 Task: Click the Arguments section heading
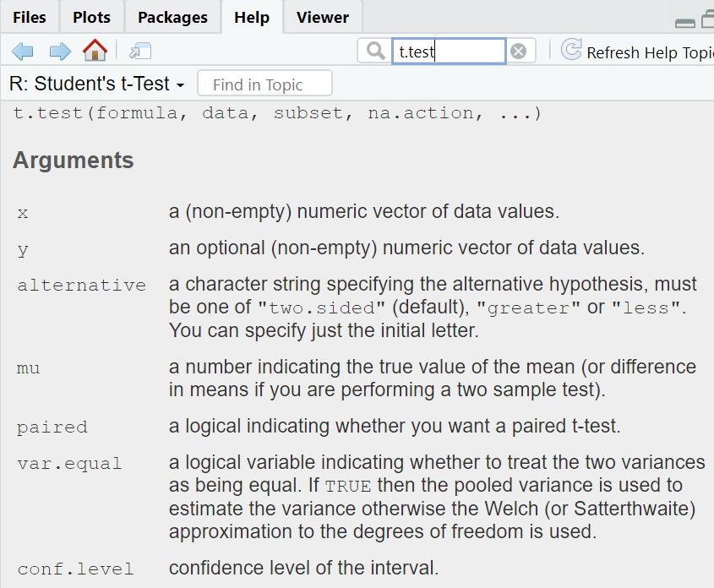pyautogui.click(x=74, y=160)
